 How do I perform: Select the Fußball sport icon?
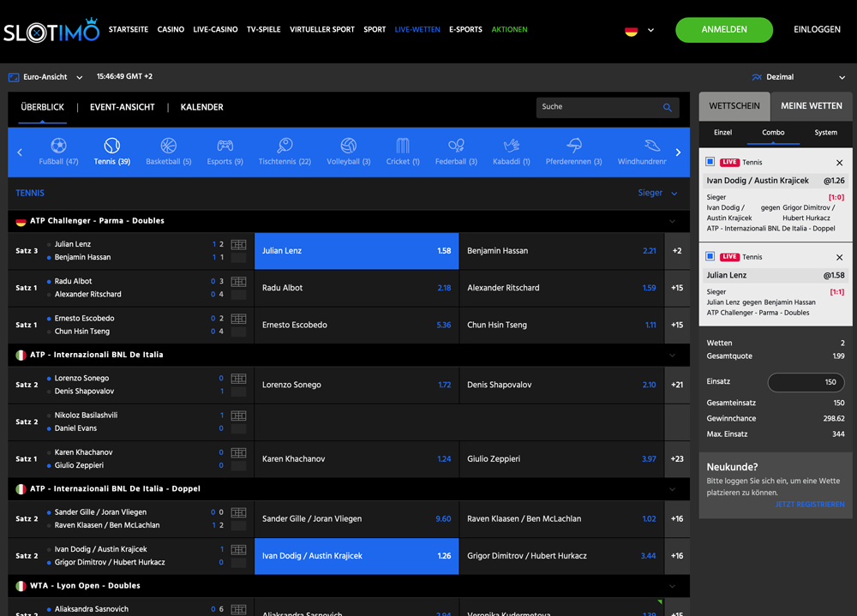[58, 146]
